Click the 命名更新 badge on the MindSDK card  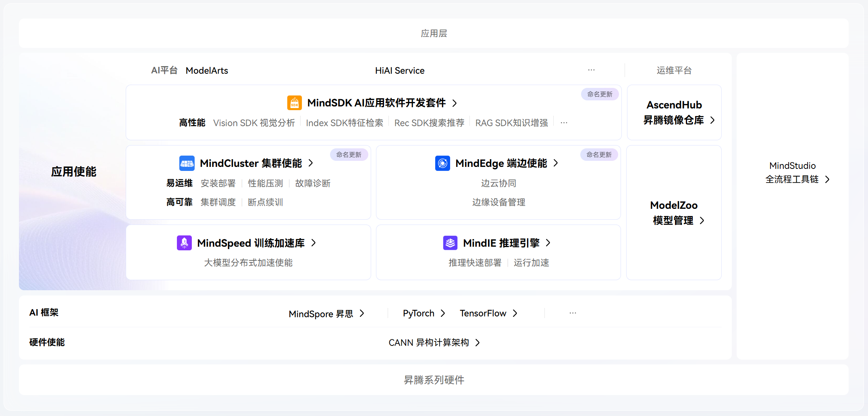tap(600, 94)
